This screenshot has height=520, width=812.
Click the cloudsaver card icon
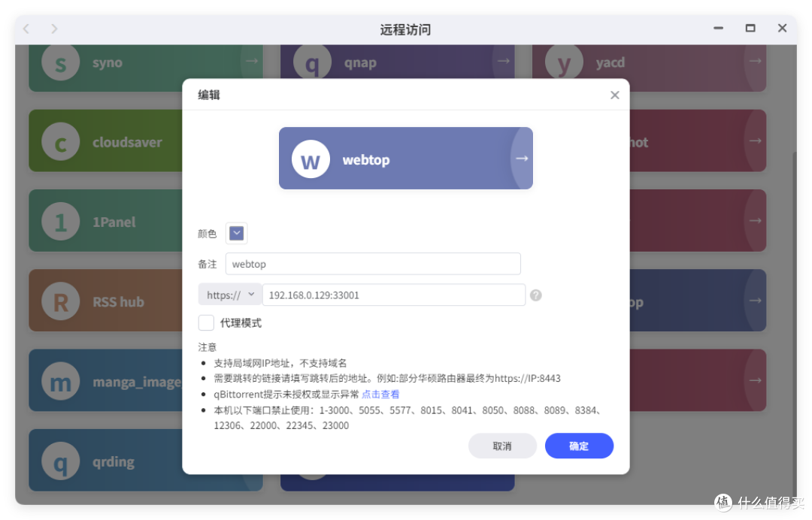point(61,141)
